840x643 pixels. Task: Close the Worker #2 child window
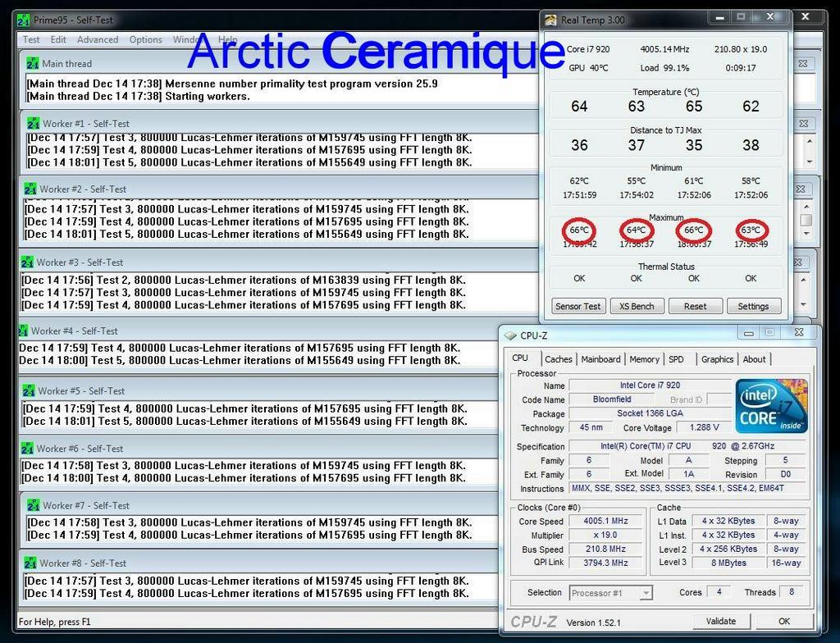pos(800,189)
